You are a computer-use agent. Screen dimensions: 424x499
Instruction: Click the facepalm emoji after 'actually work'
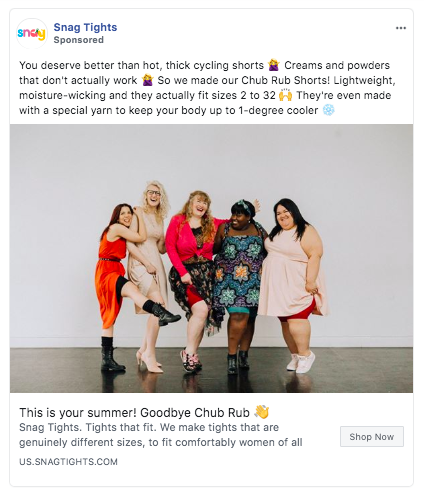pyautogui.click(x=147, y=80)
